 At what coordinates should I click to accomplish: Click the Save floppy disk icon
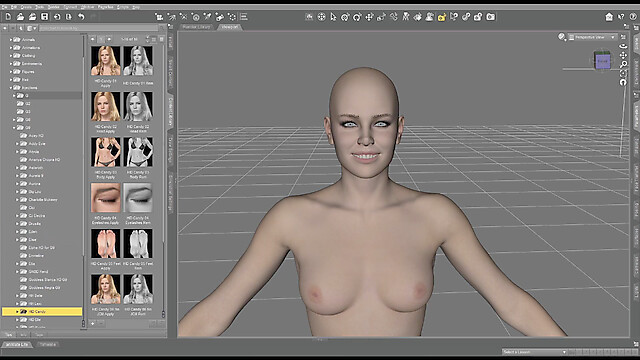(44, 17)
